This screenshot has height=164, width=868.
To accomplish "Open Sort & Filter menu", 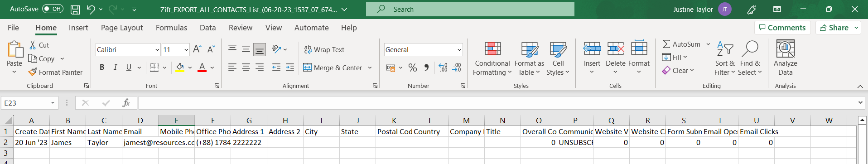I will (x=725, y=58).
